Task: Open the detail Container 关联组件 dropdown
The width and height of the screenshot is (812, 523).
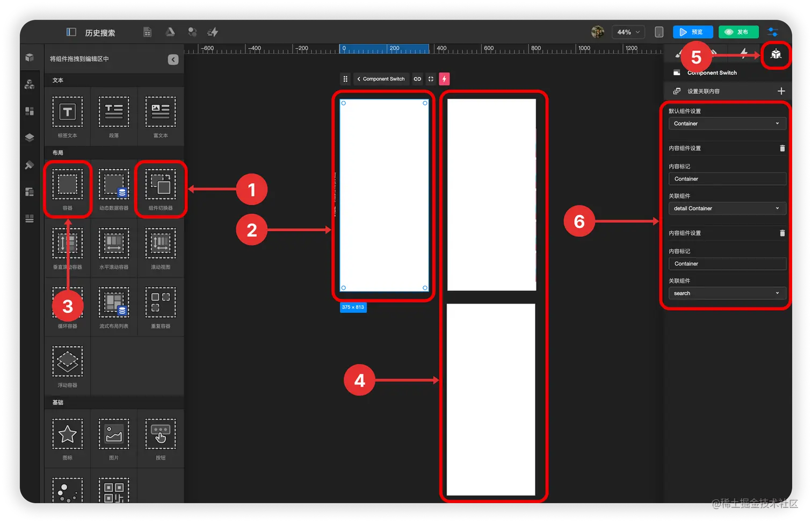Action: click(727, 209)
